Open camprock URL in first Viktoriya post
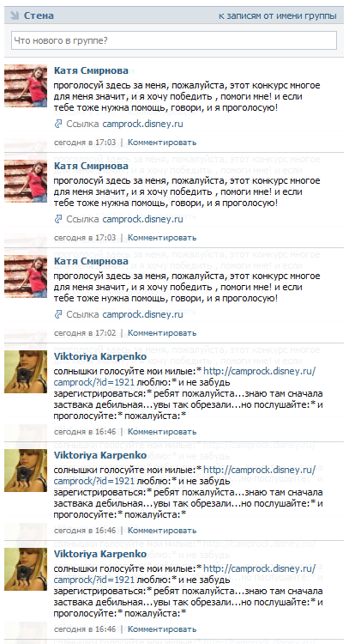The height and width of the screenshot is (644, 349). [184, 377]
